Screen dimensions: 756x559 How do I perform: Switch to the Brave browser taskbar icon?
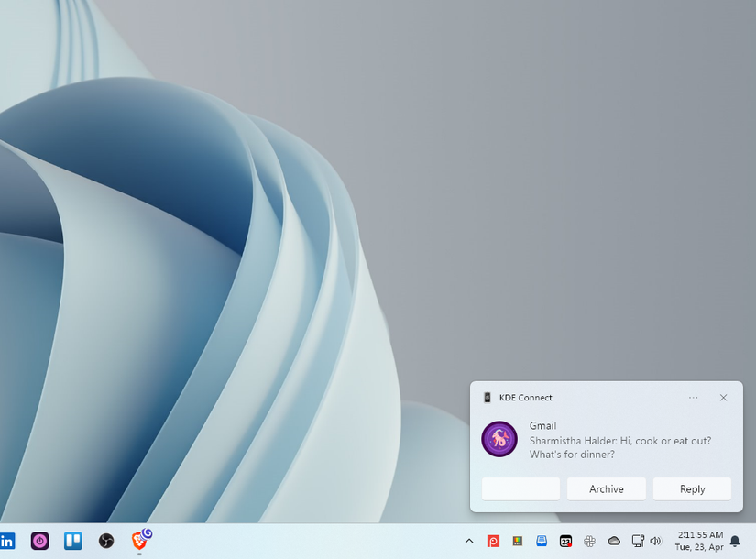(x=140, y=540)
